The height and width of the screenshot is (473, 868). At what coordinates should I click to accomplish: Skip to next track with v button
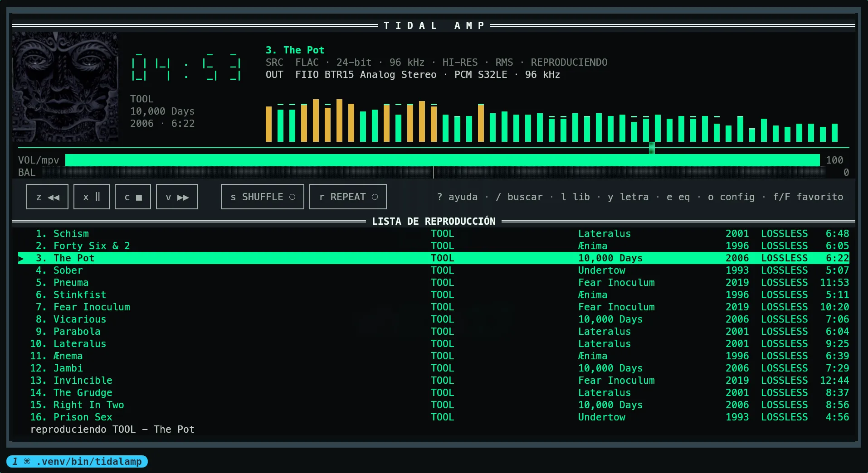177,197
